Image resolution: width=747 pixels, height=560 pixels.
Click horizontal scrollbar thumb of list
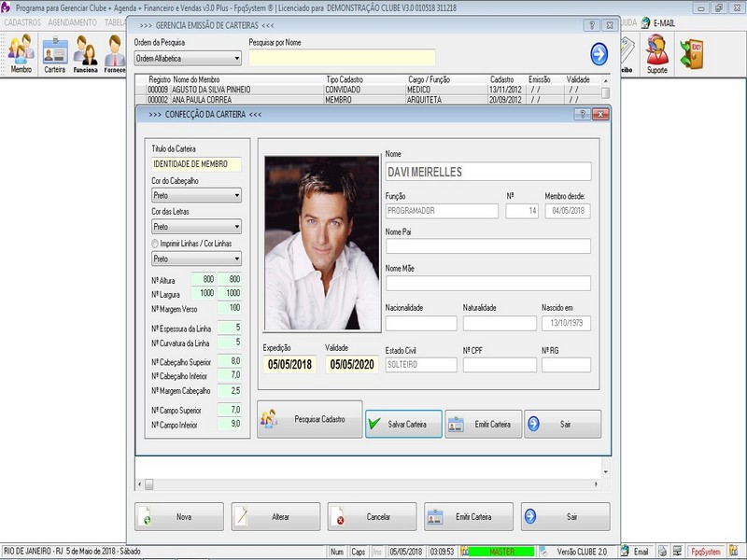pyautogui.click(x=149, y=484)
